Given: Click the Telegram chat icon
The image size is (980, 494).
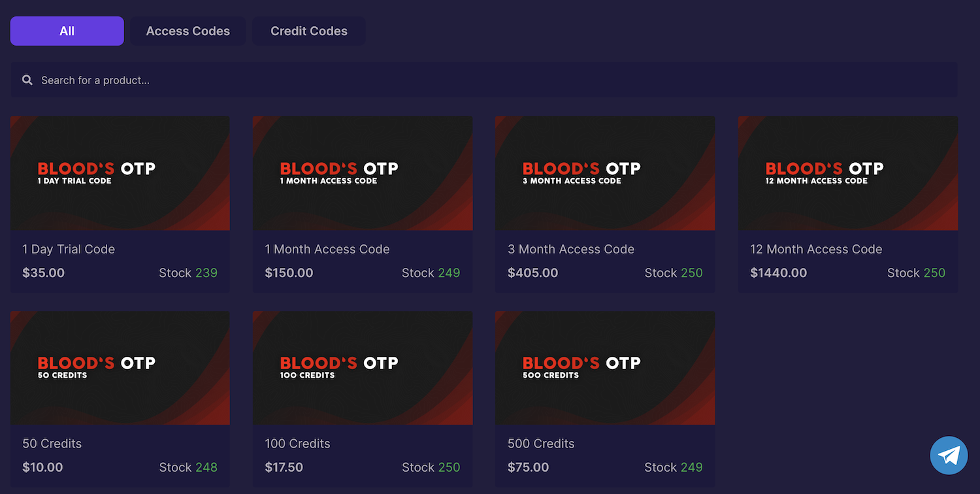Looking at the screenshot, I should 949,455.
